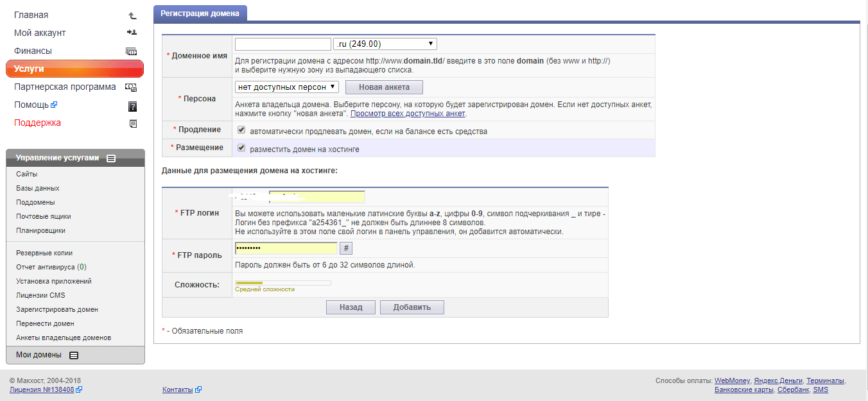Image resolution: width=868 pixels, height=401 pixels.
Task: Click the question mark icon beside Помощь
Action: pos(133,106)
